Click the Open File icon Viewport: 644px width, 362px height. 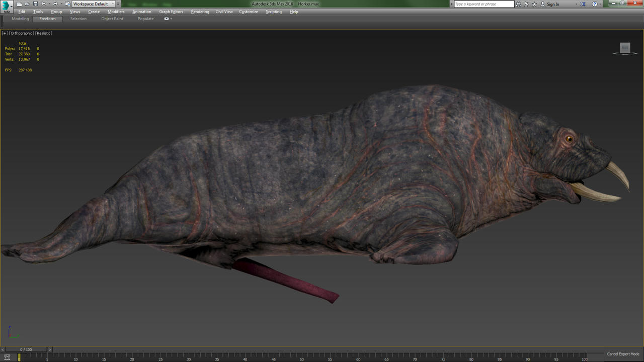(x=27, y=4)
